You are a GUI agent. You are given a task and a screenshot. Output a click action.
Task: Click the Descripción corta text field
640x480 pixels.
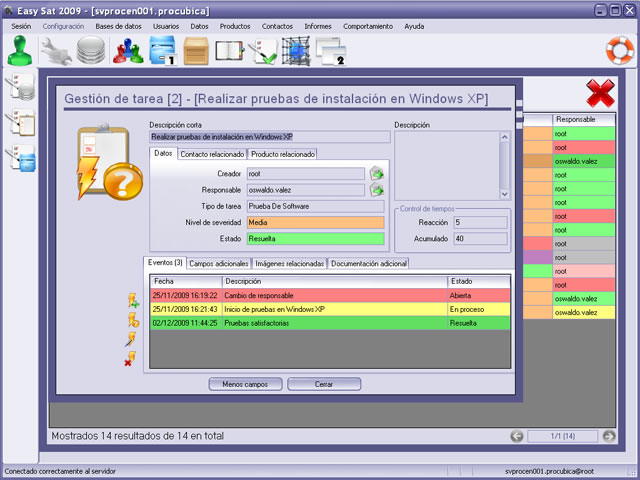click(270, 137)
